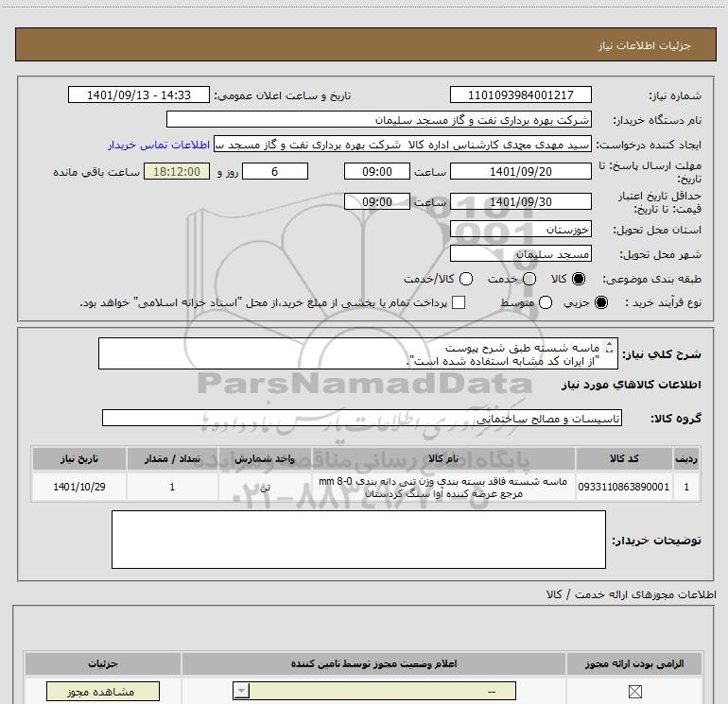Click the unit cell تن
Viewport: 728px width, 704px height.
point(265,487)
